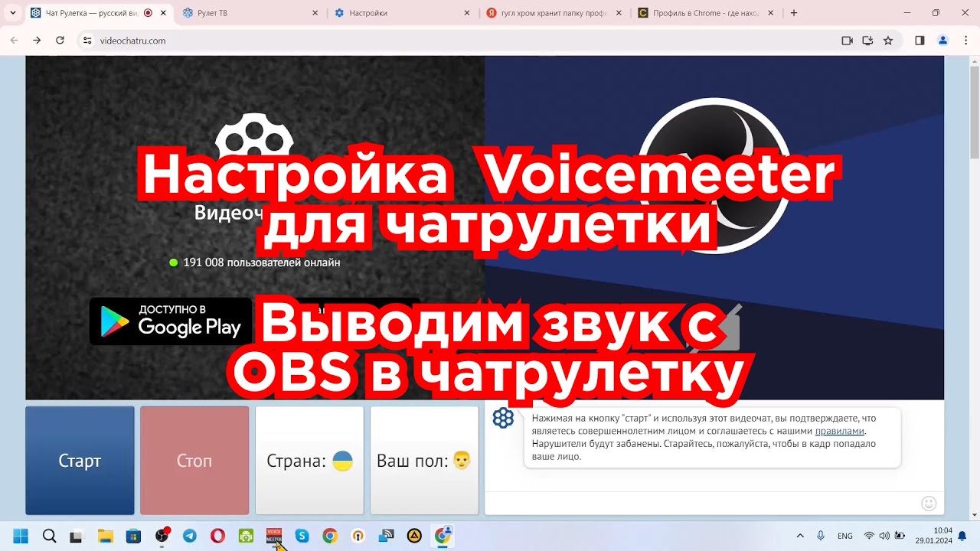Open the green Android app on the taskbar
The image size is (980, 551).
(x=246, y=536)
